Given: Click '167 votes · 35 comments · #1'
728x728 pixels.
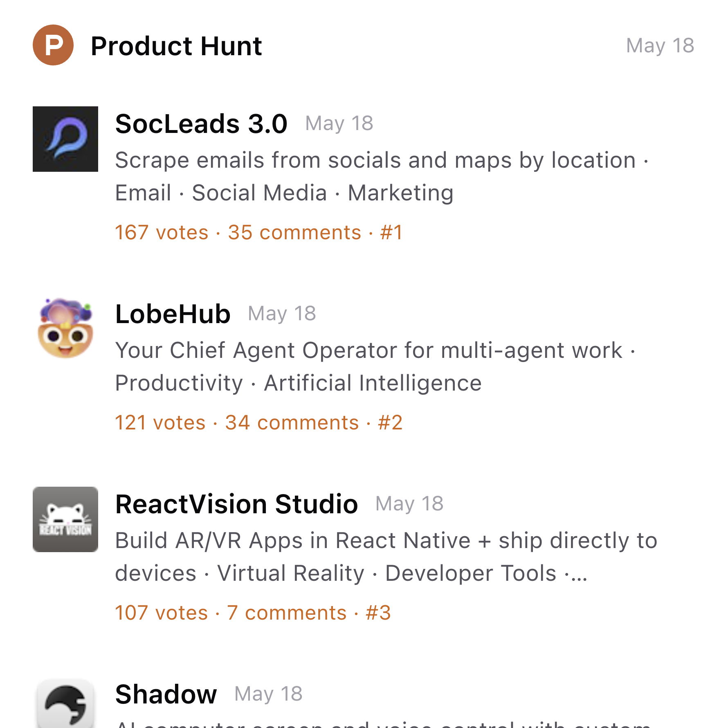Looking at the screenshot, I should click(x=259, y=233).
